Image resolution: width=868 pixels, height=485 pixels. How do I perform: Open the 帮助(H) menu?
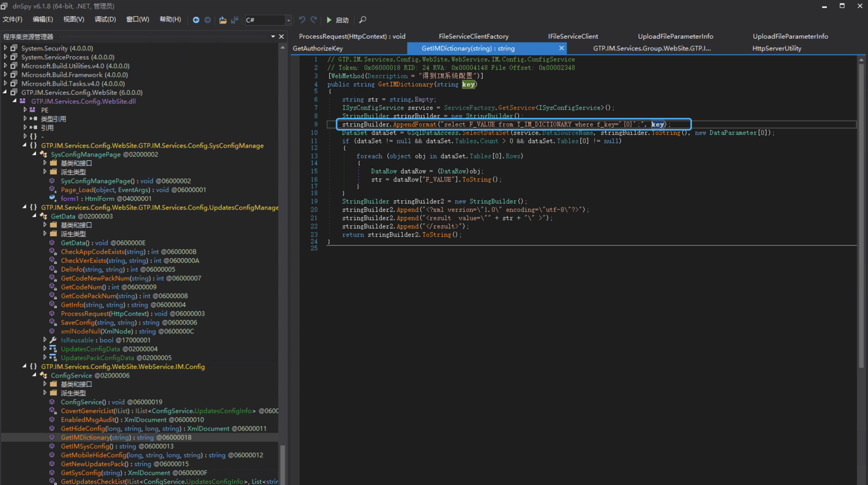170,20
